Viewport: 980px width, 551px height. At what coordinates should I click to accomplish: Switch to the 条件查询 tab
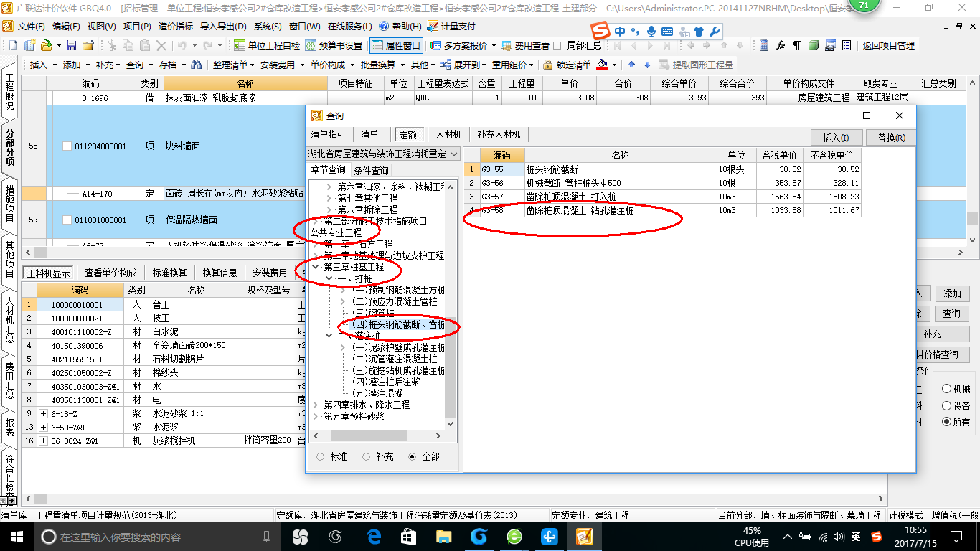tap(371, 170)
